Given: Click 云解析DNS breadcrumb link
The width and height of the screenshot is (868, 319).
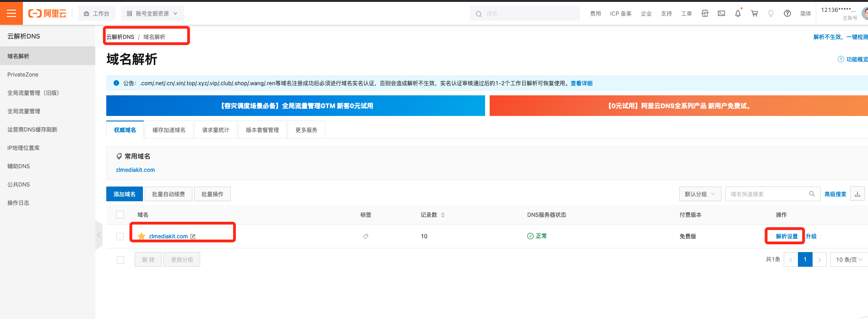Looking at the screenshot, I should point(120,37).
